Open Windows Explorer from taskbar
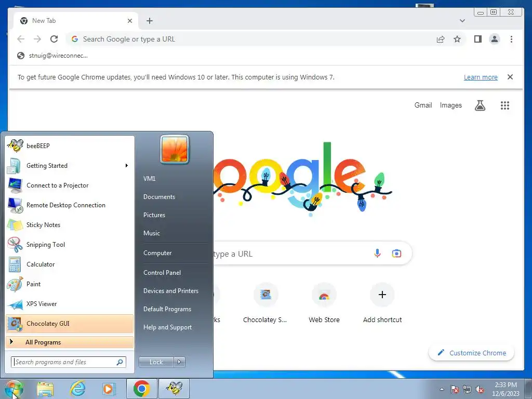532x399 pixels. (x=45, y=389)
